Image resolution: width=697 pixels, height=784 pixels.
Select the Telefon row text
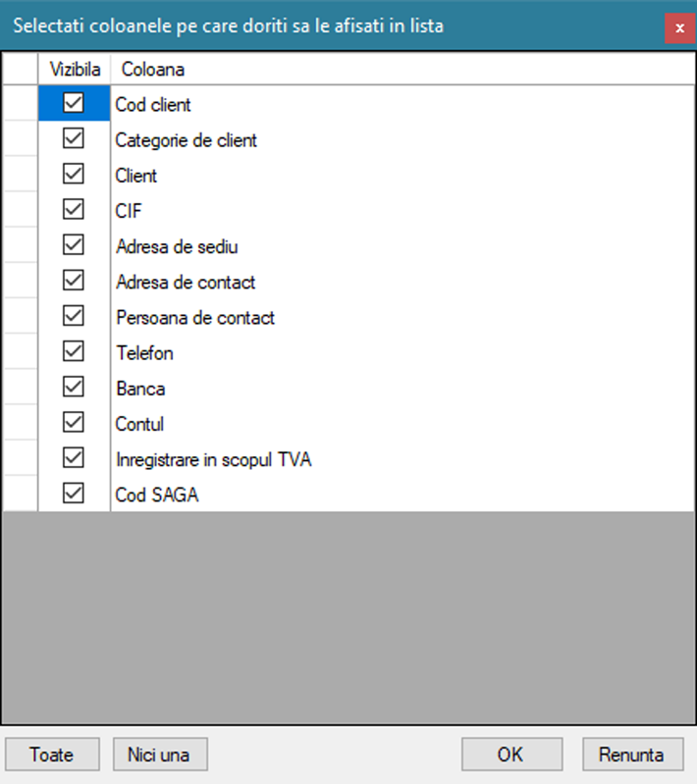pyautogui.click(x=144, y=353)
